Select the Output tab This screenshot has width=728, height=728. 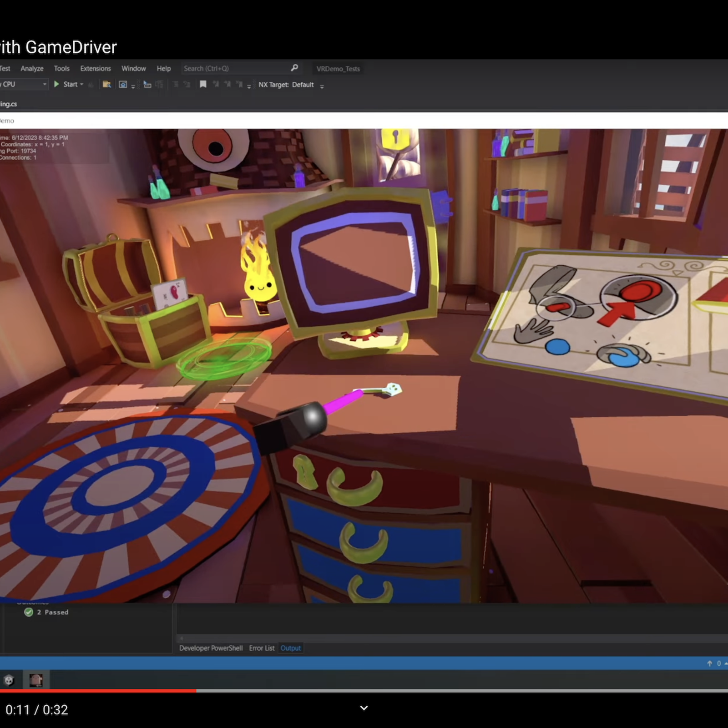click(290, 648)
